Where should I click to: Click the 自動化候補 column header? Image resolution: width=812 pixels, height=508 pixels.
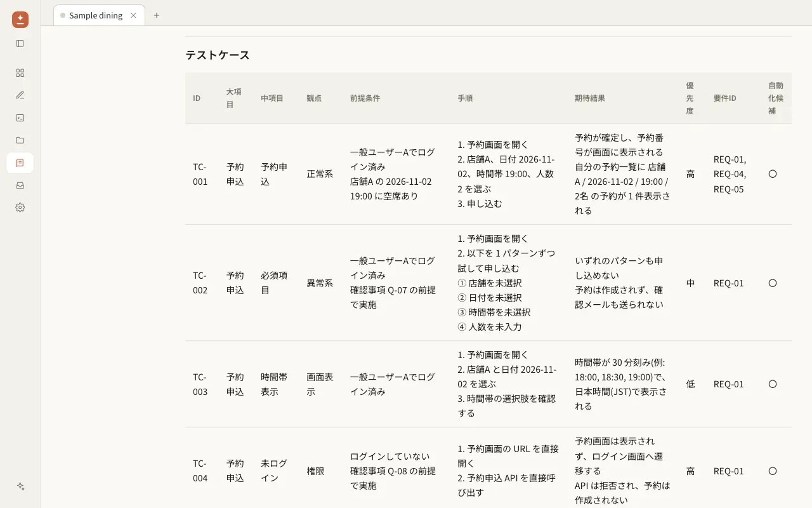[776, 98]
